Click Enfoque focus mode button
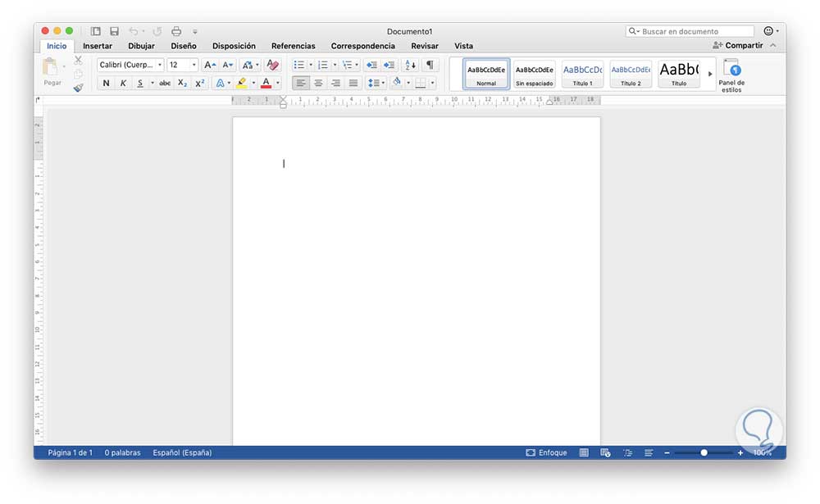820x504 pixels. pyautogui.click(x=546, y=452)
